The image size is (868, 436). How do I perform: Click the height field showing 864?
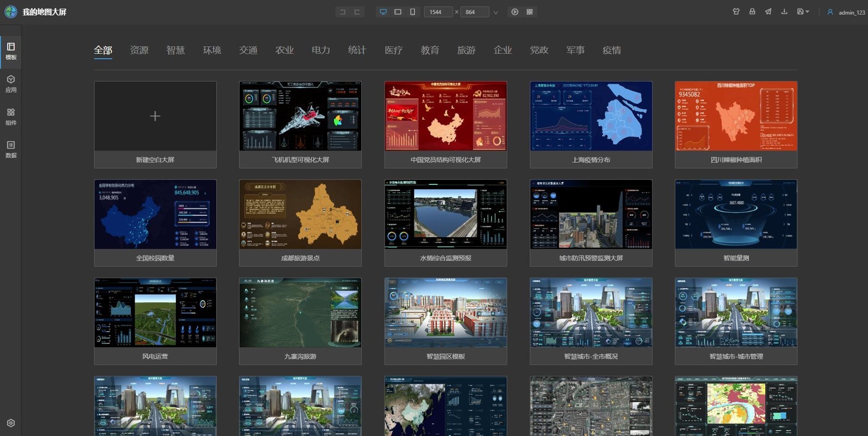tap(474, 12)
